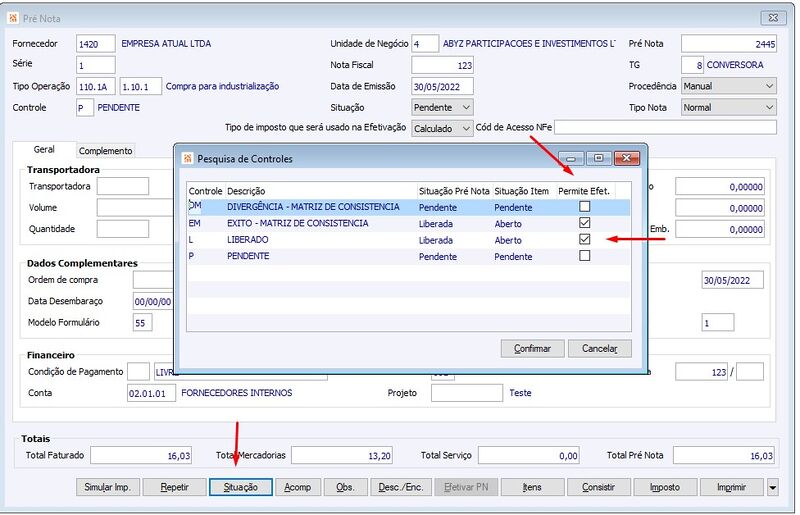Click the Total Mercadorias field
Viewport: 800px width, 515px height.
tap(342, 455)
